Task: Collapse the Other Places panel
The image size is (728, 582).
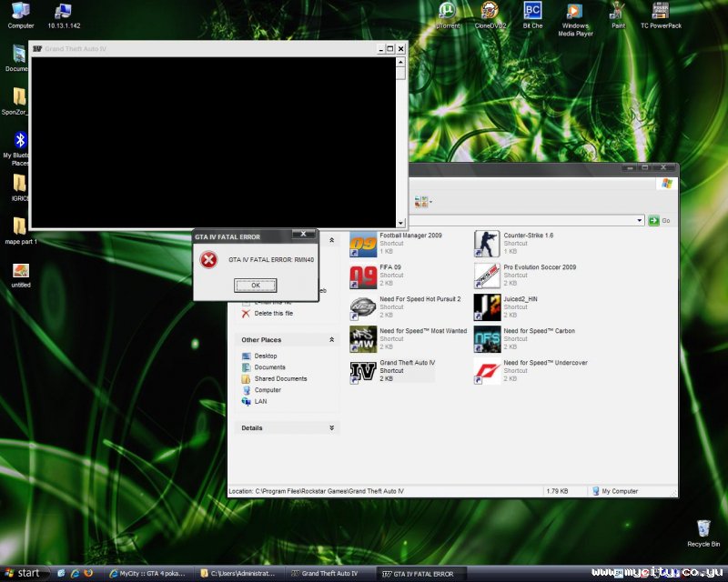Action: coord(331,340)
